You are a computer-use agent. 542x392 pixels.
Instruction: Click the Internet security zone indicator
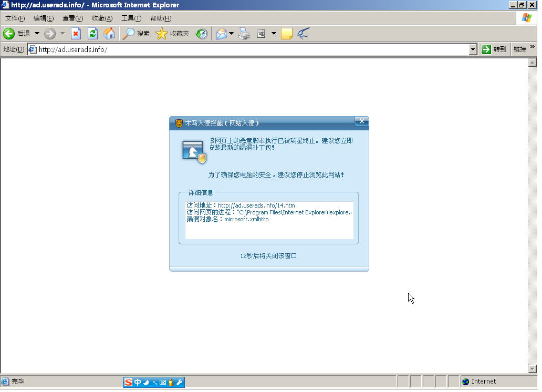click(x=480, y=381)
